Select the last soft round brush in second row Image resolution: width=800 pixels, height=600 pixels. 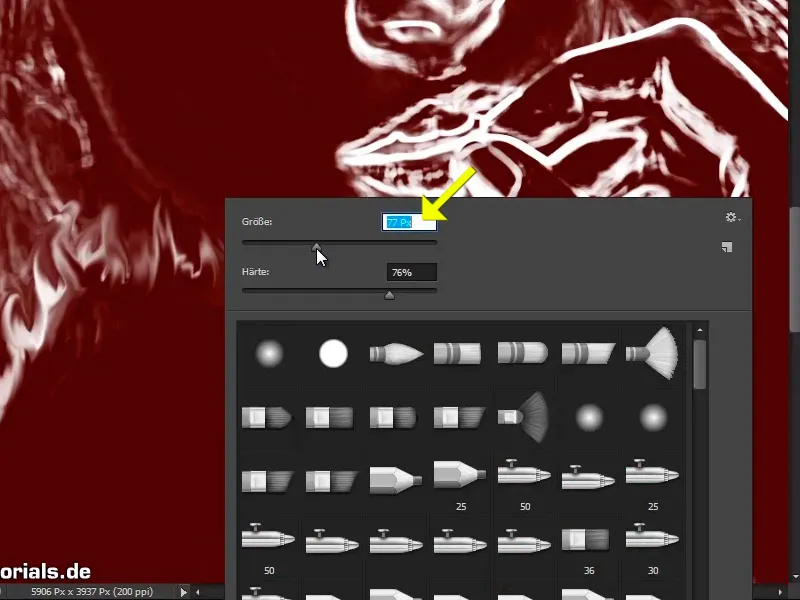(x=653, y=417)
